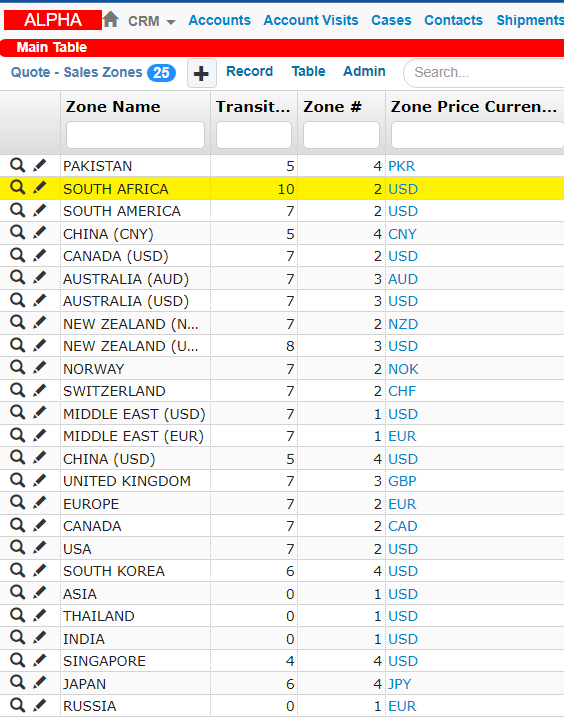Edit NORWAY zone with pencil icon
Screen dimensions: 564x718
coord(40,367)
